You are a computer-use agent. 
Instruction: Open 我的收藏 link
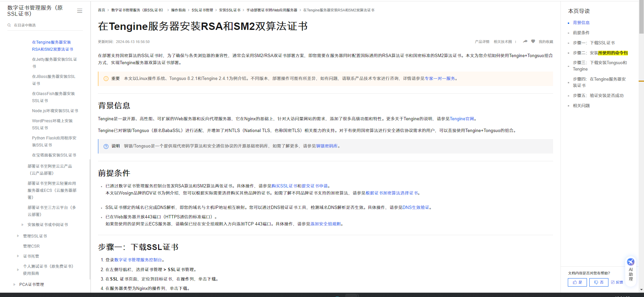pos(546,42)
